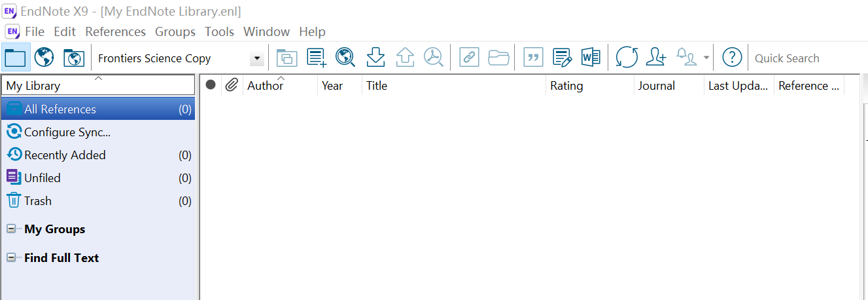The image size is (868, 300).
Task: Click Share Library person-plus icon
Action: [655, 58]
